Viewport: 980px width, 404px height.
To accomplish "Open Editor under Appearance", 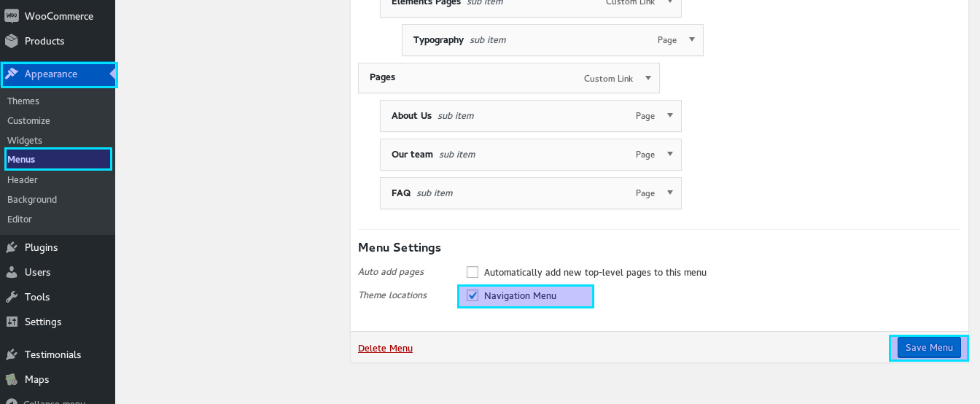I will coord(20,220).
